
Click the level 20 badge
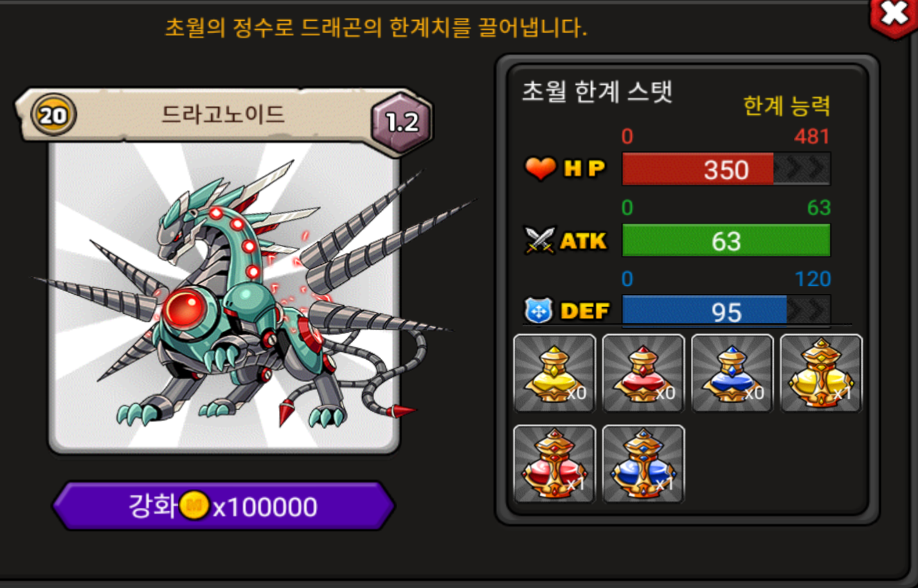pos(53,115)
